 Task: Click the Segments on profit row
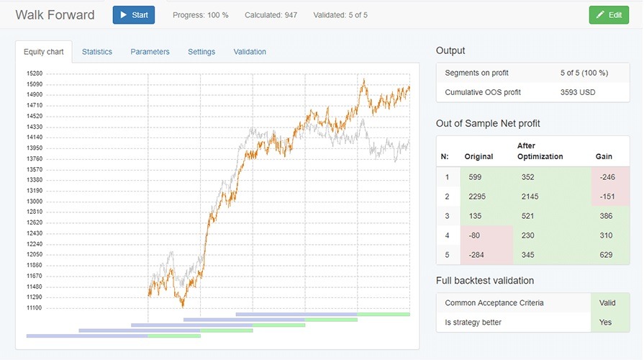point(532,73)
